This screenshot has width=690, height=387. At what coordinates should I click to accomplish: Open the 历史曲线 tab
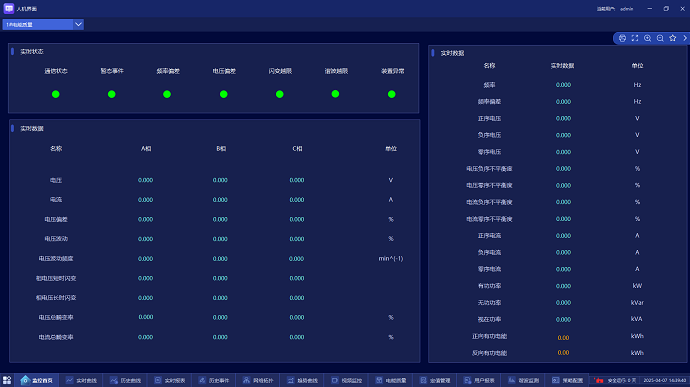click(x=125, y=380)
